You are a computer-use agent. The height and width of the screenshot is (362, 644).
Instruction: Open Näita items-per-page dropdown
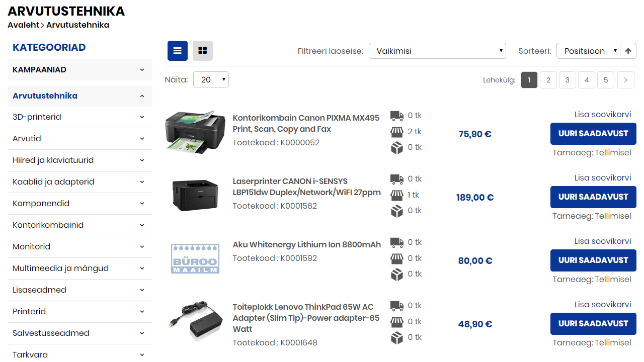211,79
